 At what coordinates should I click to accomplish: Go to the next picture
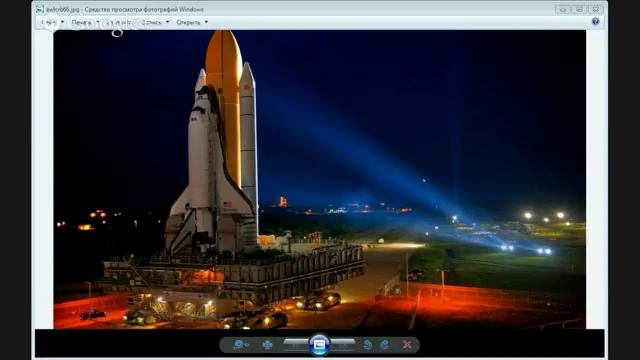click(x=343, y=345)
